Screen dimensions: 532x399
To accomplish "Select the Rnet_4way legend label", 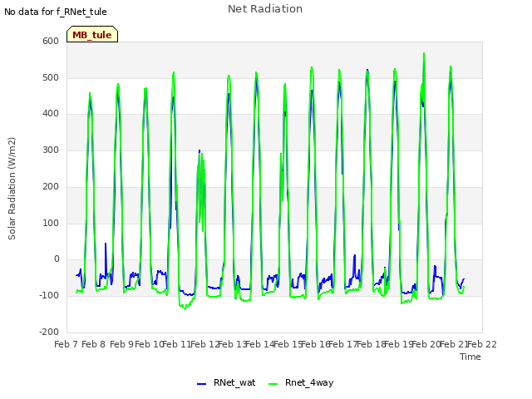I will (x=309, y=382).
